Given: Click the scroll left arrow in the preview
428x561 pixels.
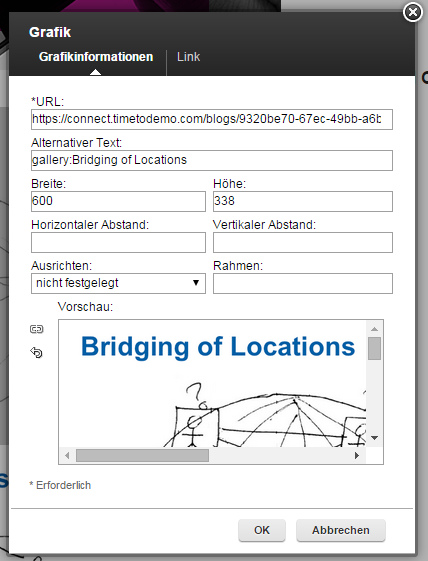Looking at the screenshot, I should [67, 455].
